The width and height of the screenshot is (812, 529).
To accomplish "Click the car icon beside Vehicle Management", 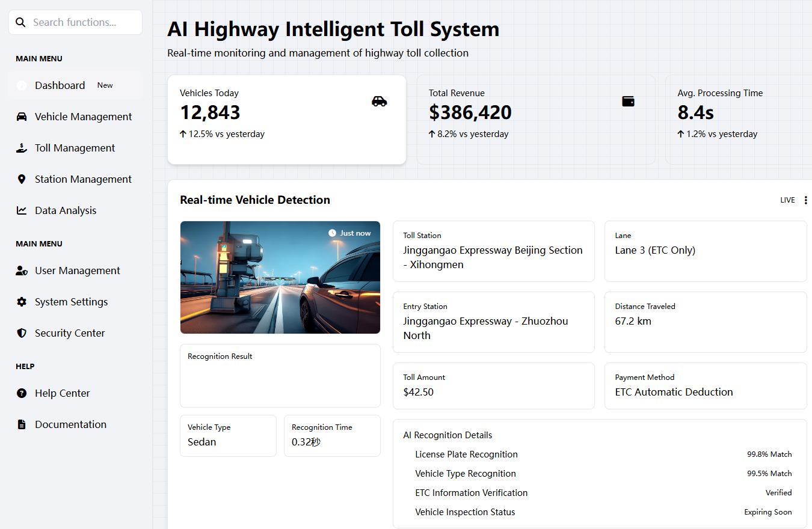I will point(22,117).
